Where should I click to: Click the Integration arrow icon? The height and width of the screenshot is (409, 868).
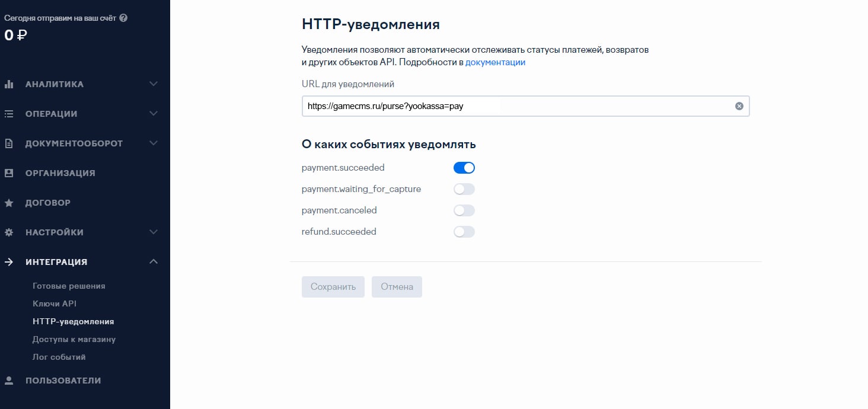(9, 262)
